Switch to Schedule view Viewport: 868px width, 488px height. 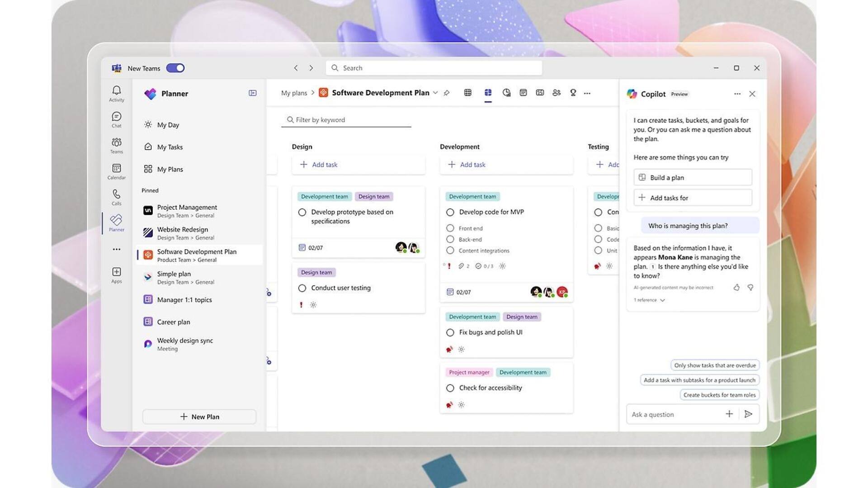tap(523, 93)
